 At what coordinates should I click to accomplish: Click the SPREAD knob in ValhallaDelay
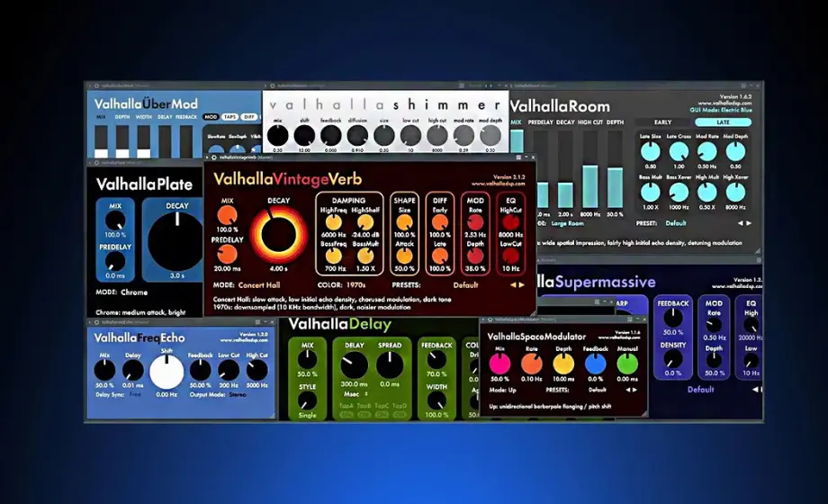pos(390,365)
